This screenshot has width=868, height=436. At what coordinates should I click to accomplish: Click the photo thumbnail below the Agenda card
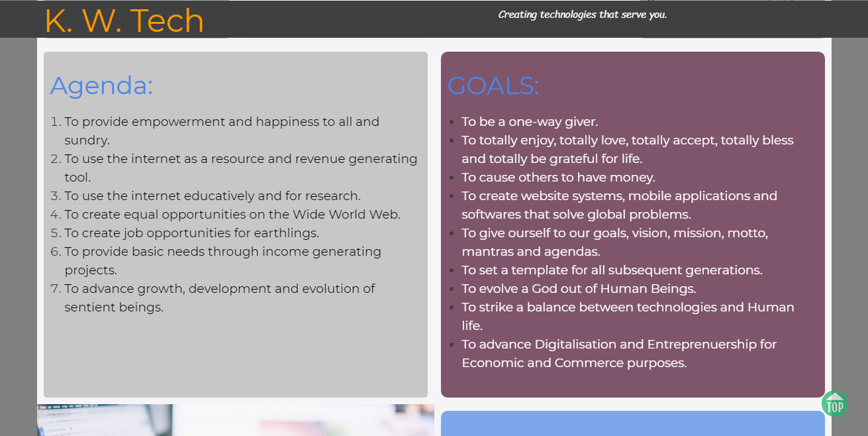235,420
